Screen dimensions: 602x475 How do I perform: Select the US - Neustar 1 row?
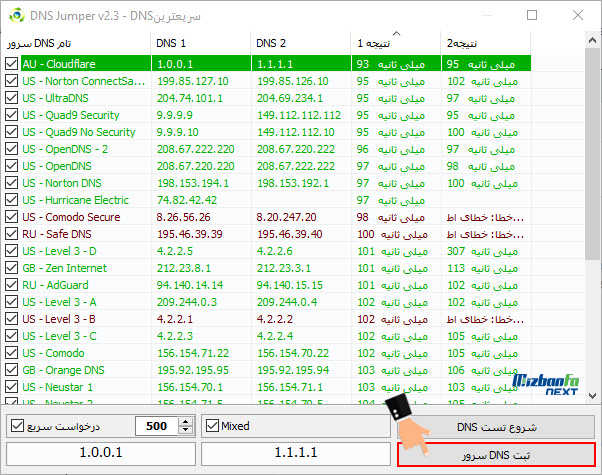(x=268, y=387)
